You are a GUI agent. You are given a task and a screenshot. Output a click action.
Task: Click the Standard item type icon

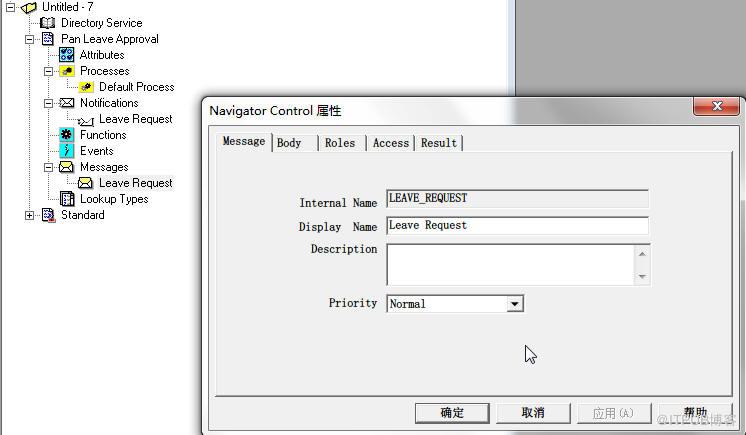tap(48, 215)
